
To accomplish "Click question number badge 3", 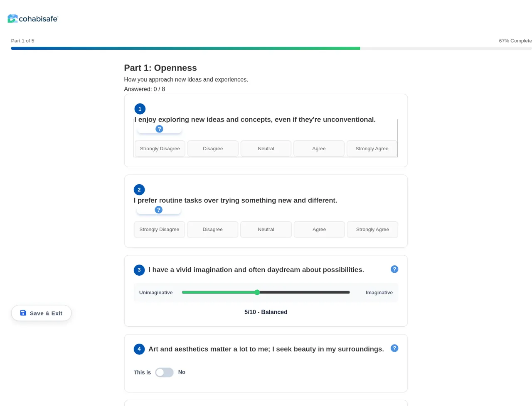I will (139, 270).
